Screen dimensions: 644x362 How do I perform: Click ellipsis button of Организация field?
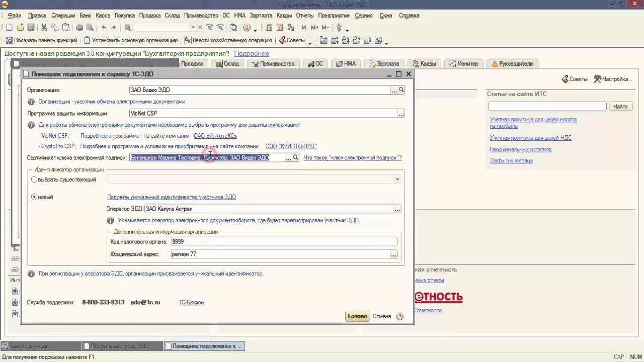tap(394, 89)
